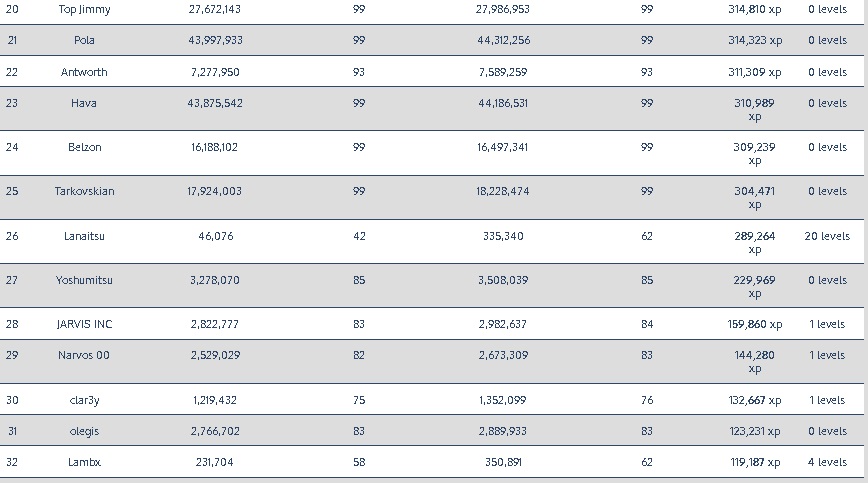Open Lanaitsu's player profile
This screenshot has height=483, width=868.
point(84,236)
